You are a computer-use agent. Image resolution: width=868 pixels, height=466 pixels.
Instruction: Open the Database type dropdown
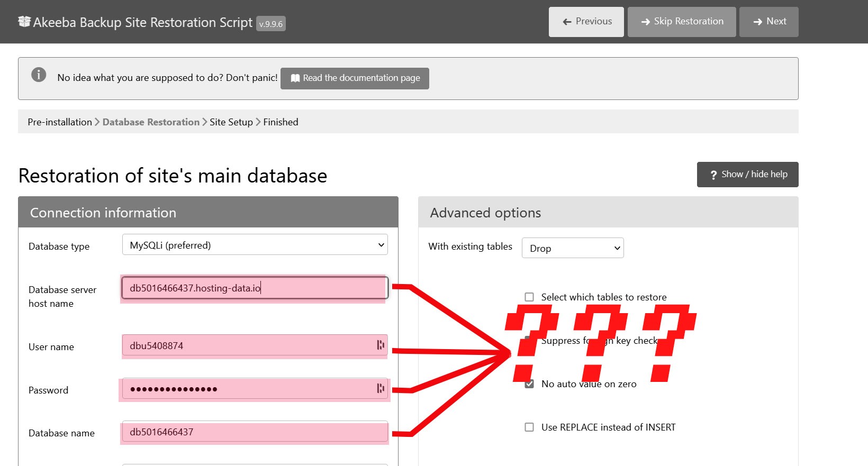(255, 245)
